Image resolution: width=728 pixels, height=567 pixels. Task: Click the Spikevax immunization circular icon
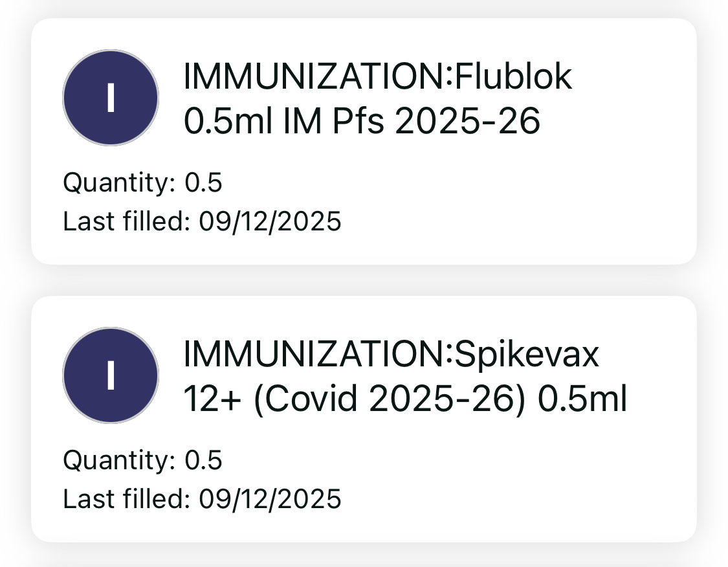[110, 375]
